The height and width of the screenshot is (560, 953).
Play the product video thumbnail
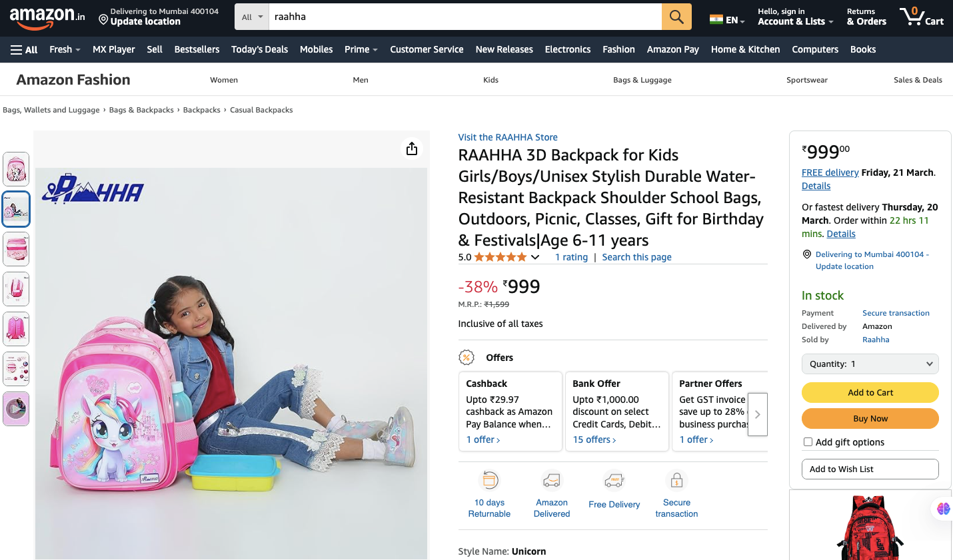coord(16,408)
